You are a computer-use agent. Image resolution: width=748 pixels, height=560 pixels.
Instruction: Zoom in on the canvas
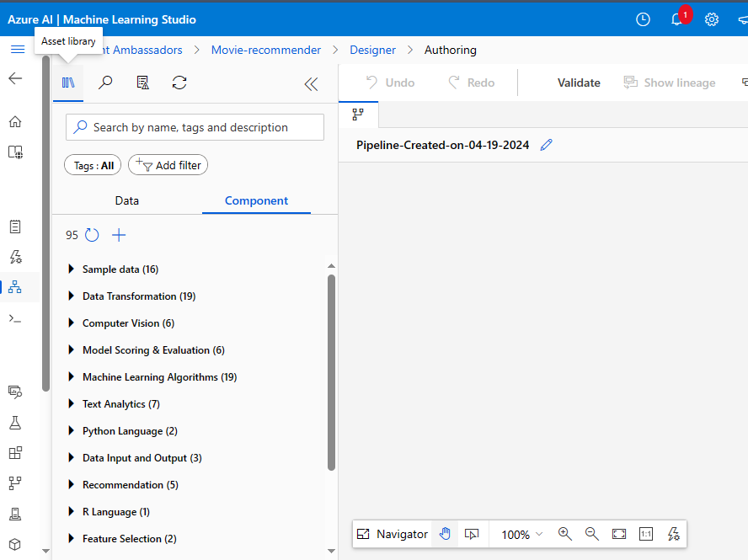click(565, 534)
